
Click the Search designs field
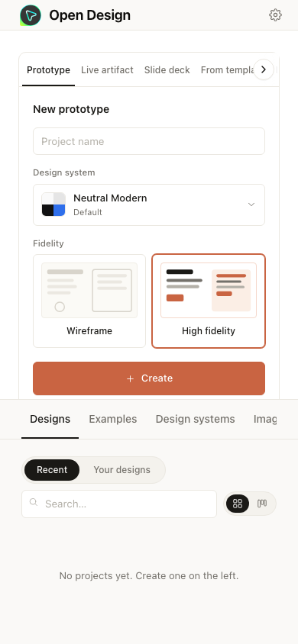pyautogui.click(x=119, y=504)
